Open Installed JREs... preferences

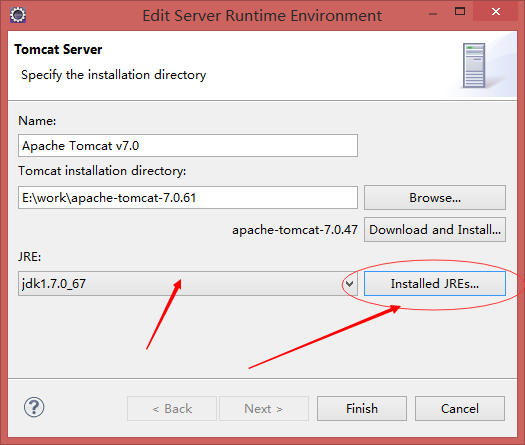click(x=435, y=284)
